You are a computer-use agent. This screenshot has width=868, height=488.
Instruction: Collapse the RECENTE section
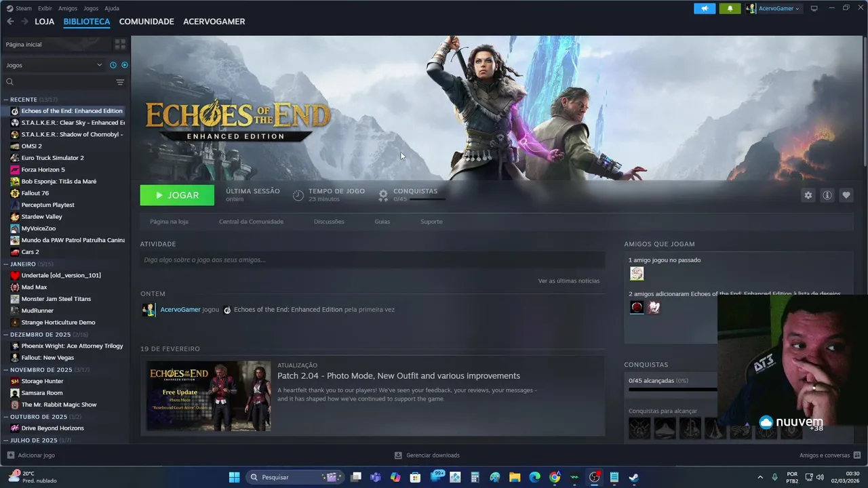coord(6,100)
